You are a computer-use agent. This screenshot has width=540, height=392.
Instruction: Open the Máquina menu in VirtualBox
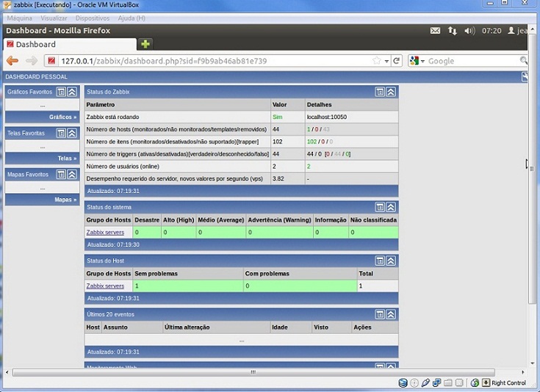[20, 18]
